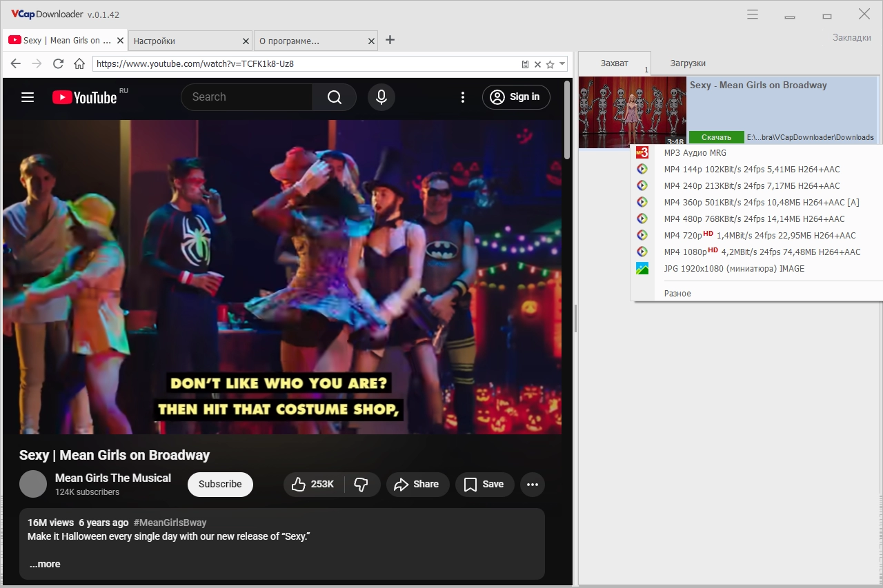Click captured title 'Sexy - Mean Girls on Broadway'
883x588 pixels.
758,85
